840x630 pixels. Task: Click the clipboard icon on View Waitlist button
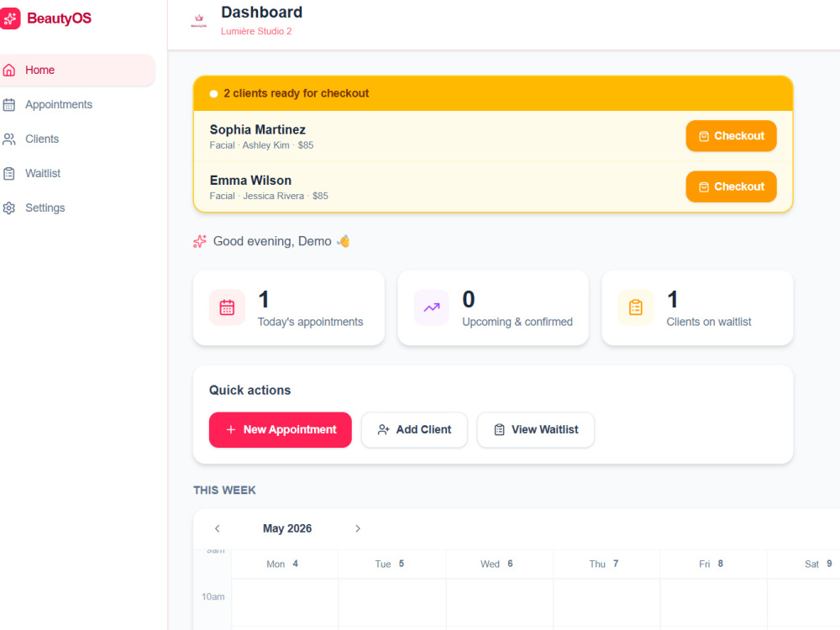pos(499,429)
